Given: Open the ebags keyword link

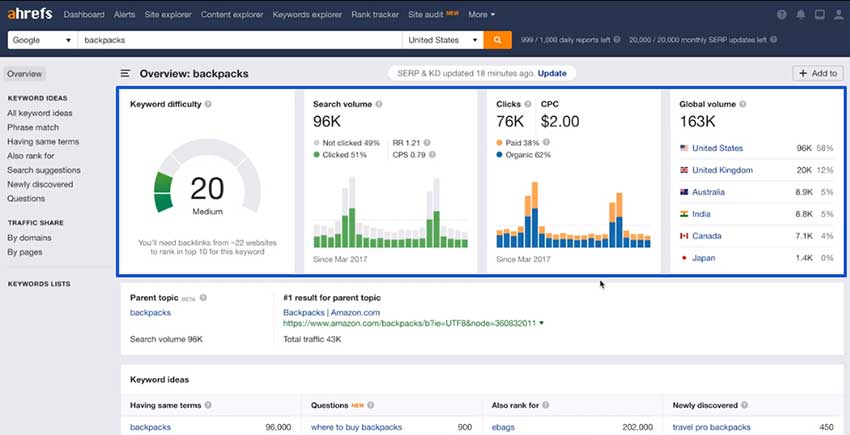Looking at the screenshot, I should (503, 427).
